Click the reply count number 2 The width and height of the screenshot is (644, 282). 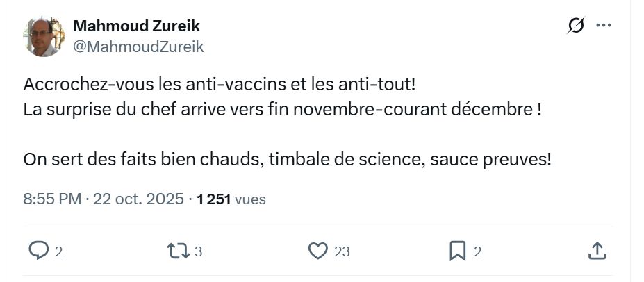pyautogui.click(x=58, y=251)
